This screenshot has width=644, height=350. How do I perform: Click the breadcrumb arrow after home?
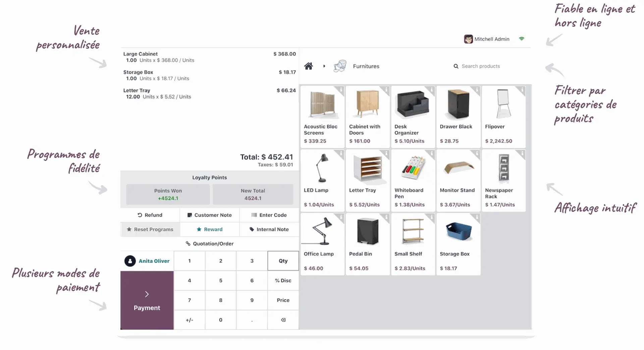pos(324,66)
